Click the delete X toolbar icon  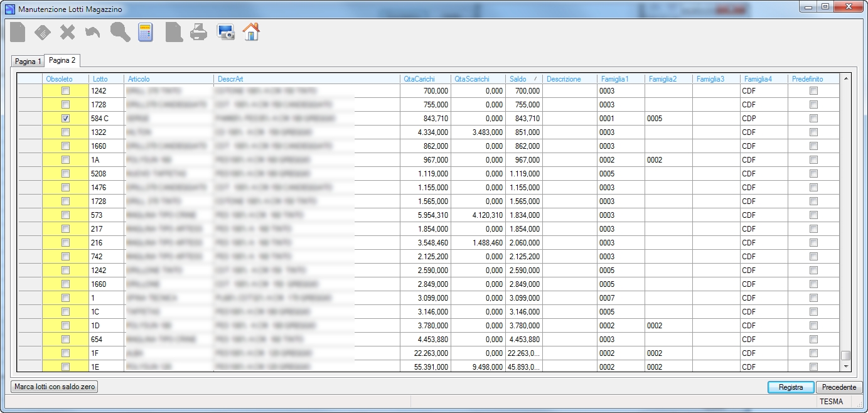click(67, 32)
